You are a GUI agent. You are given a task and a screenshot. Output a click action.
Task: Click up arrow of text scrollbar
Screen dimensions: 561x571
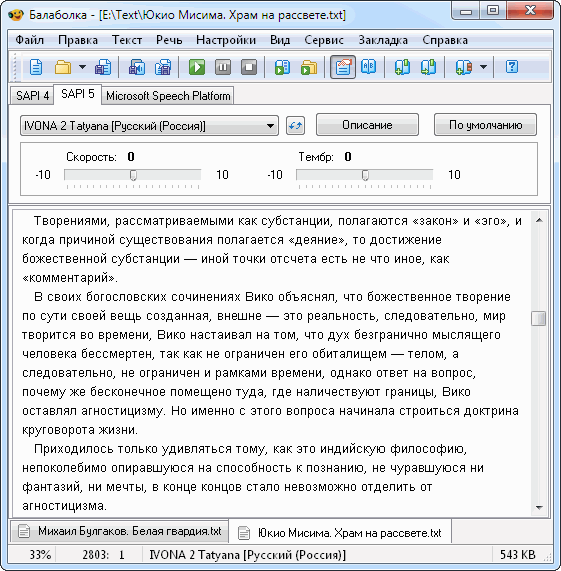[x=540, y=220]
